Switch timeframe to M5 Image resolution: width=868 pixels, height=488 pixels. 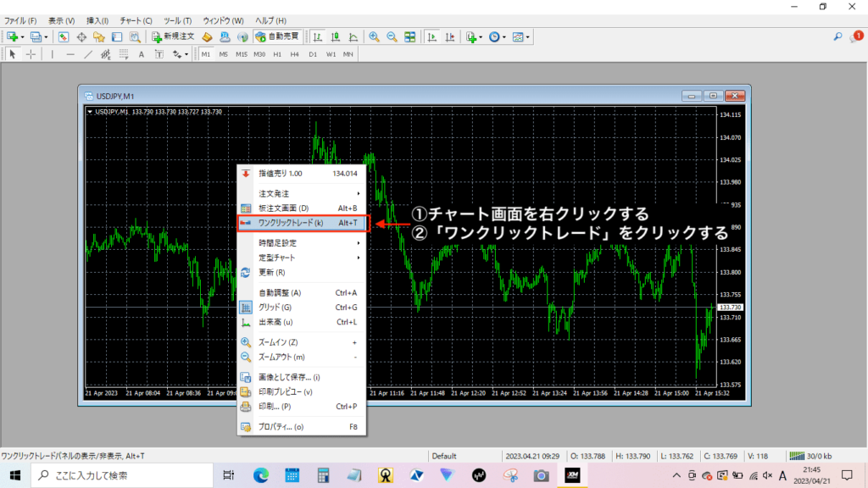[x=224, y=54]
